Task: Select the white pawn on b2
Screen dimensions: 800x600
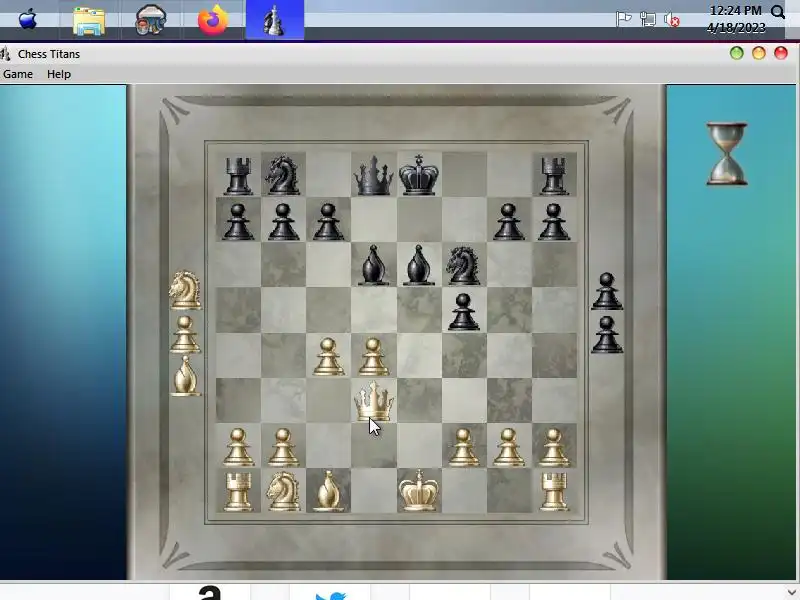Action: point(283,447)
